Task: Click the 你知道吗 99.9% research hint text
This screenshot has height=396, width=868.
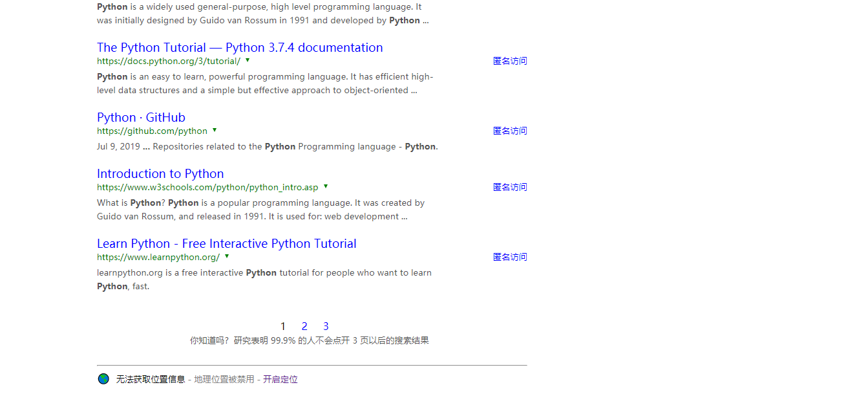Action: [310, 340]
